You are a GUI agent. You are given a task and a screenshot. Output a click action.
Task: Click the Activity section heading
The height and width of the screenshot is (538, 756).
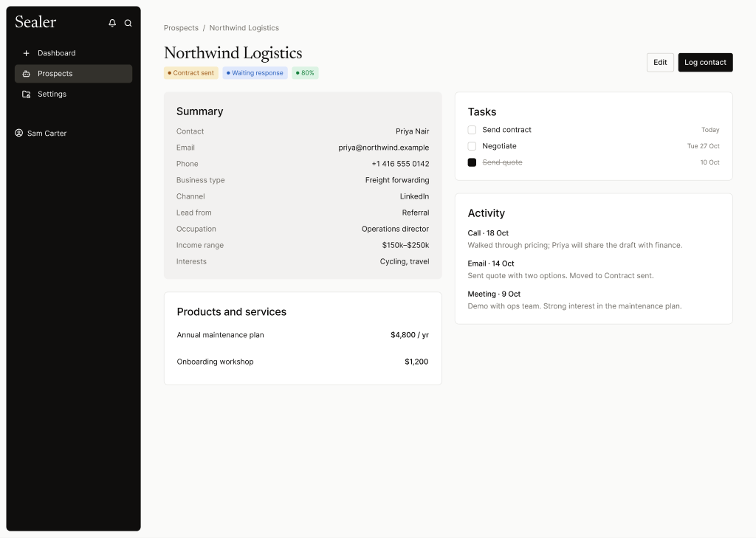486,213
